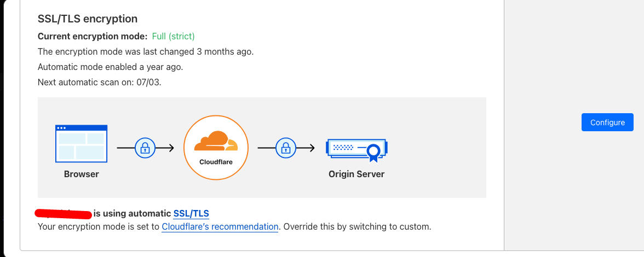This screenshot has width=644, height=257.
Task: Open the SSL/TLS link
Action: pyautogui.click(x=191, y=213)
